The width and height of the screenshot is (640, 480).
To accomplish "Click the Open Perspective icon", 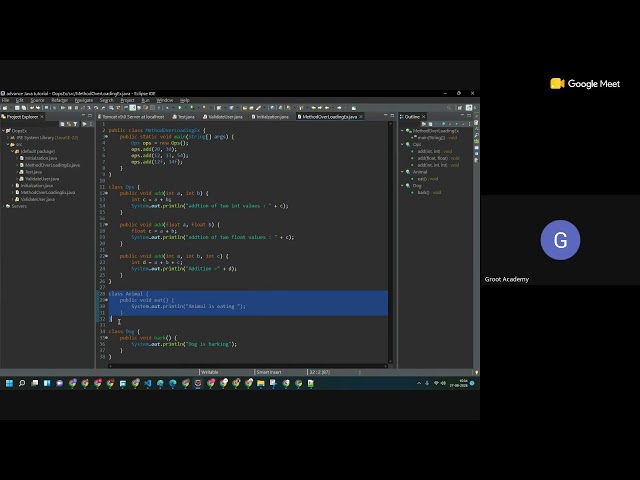I will click(x=460, y=108).
